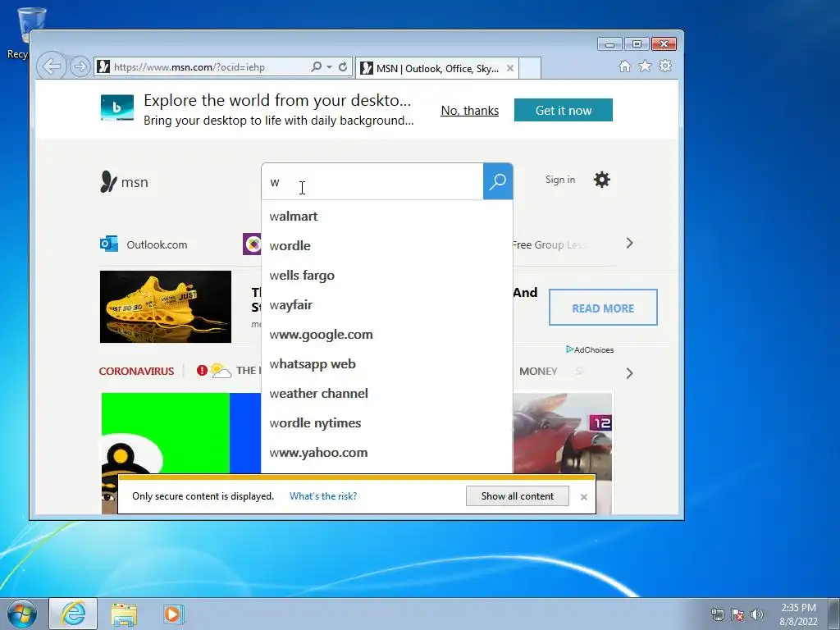Open a new blank tab
Image resolution: width=840 pixels, height=630 pixels.
point(529,68)
